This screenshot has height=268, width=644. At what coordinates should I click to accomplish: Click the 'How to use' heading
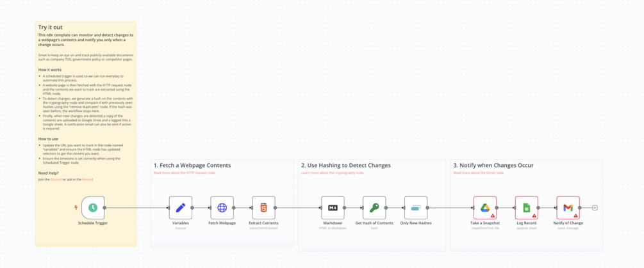pos(48,139)
